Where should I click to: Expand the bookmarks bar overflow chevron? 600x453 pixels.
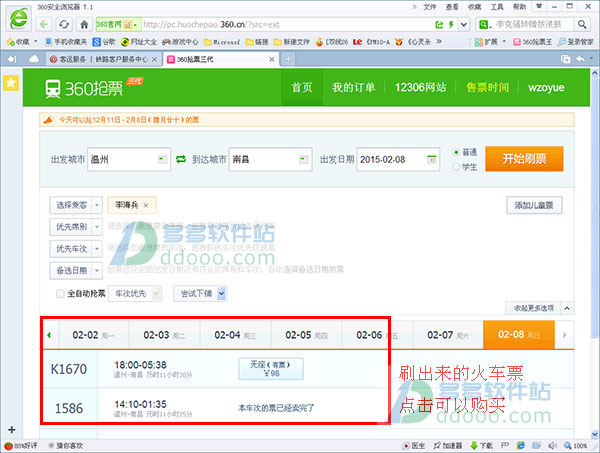click(x=439, y=41)
